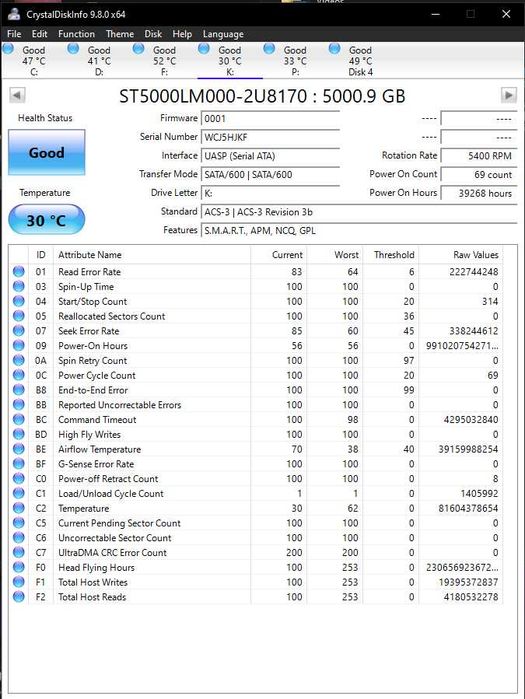Screen dimensions: 525x699
Task: Click the status icon for Seek Error Rate
Action: coord(19,331)
